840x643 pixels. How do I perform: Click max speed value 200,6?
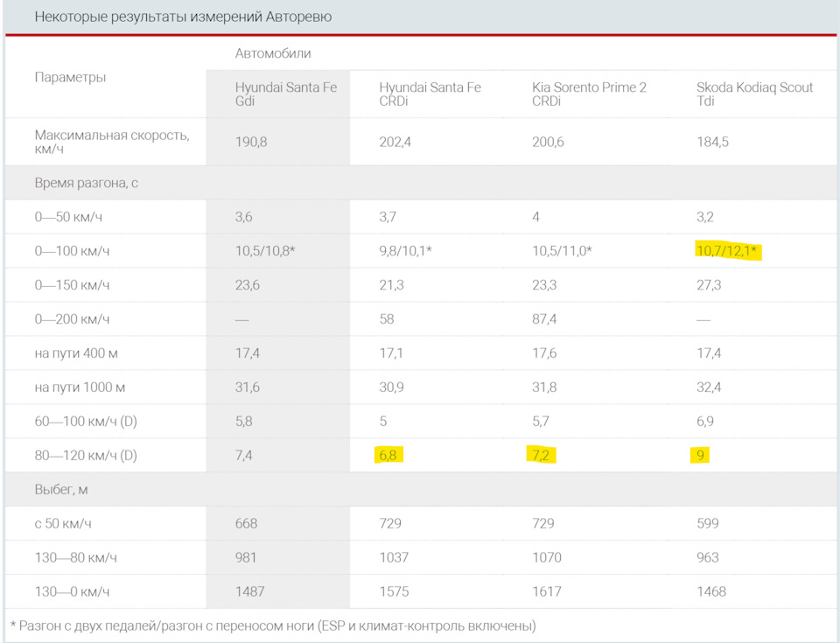(x=548, y=142)
